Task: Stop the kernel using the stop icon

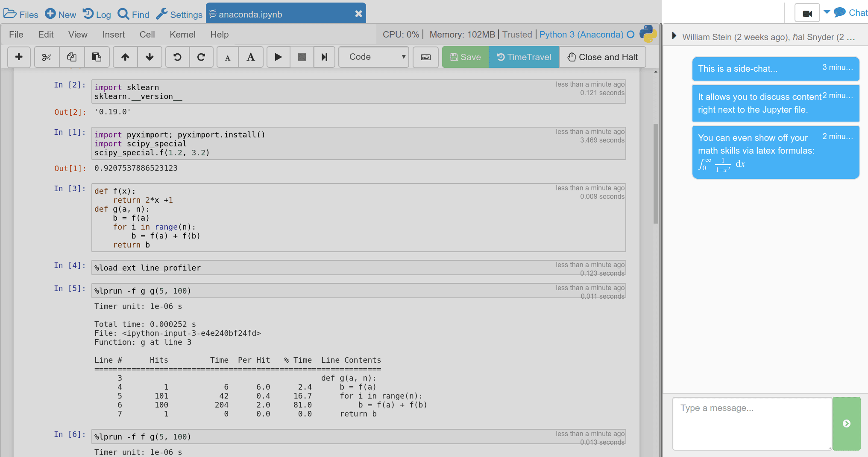Action: point(302,57)
